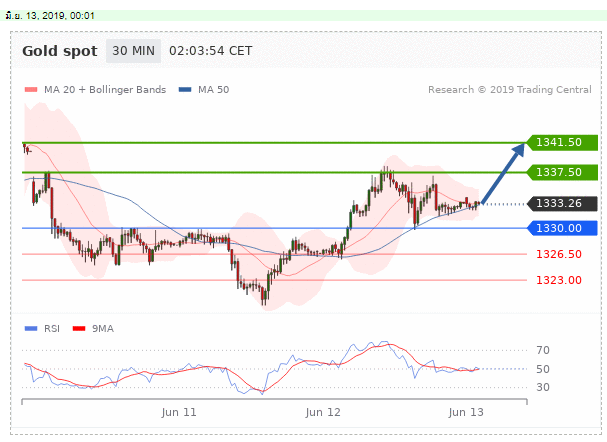
Task: Click the Jun 12 date axis label
Action: tap(323, 413)
